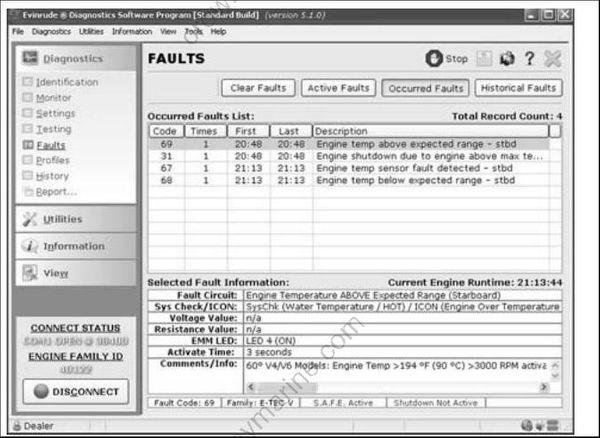Select fault 68 engine temp below range row
Viewport: 600px width, 438px height.
pos(349,180)
